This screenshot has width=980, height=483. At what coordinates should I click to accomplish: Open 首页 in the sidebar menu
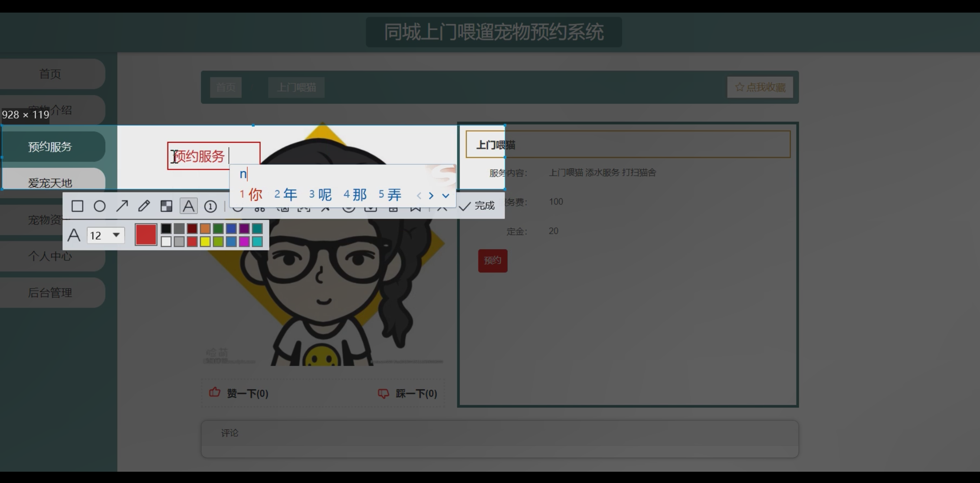[x=50, y=74]
